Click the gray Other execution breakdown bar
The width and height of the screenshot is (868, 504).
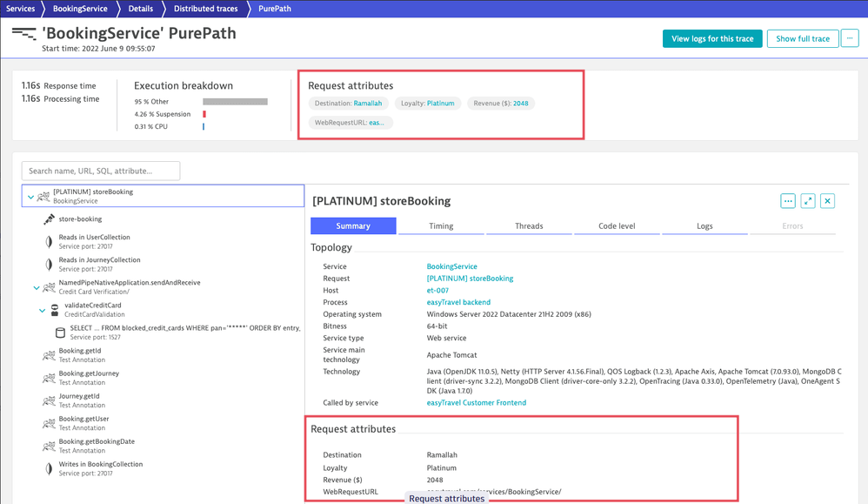236,101
